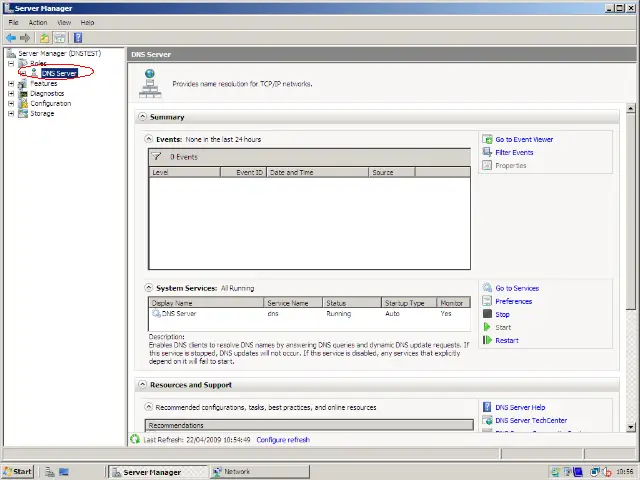The height and width of the screenshot is (480, 640).
Task: Collapse the Events subsection chevron
Action: coord(149,139)
